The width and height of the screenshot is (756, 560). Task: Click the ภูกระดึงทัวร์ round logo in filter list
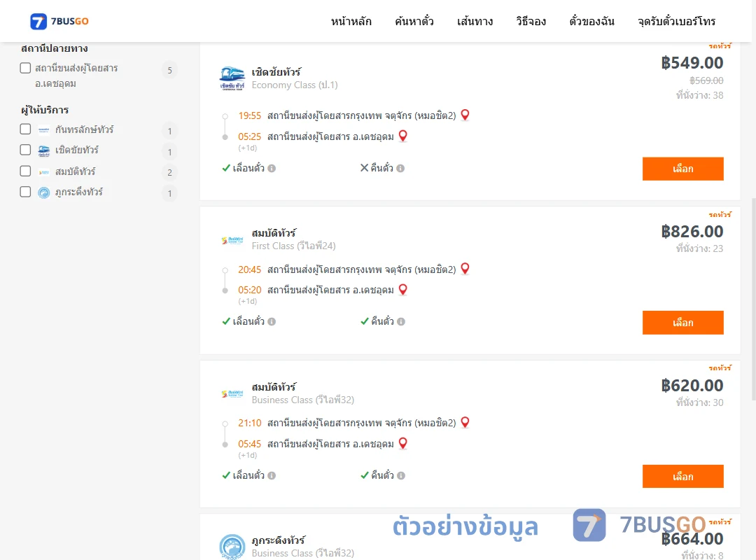click(x=44, y=193)
